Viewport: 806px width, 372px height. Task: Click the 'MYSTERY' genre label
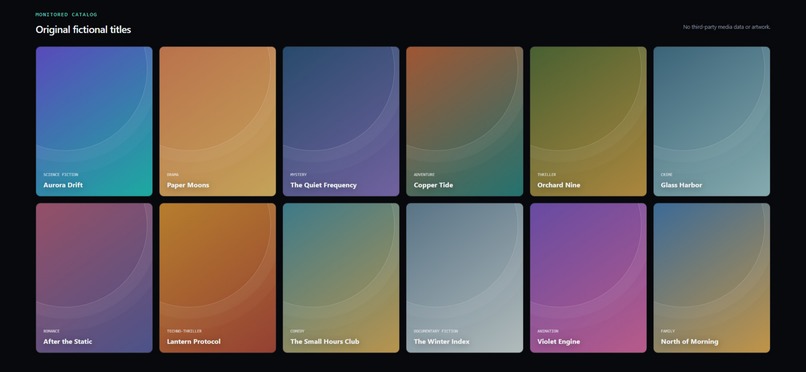(299, 175)
